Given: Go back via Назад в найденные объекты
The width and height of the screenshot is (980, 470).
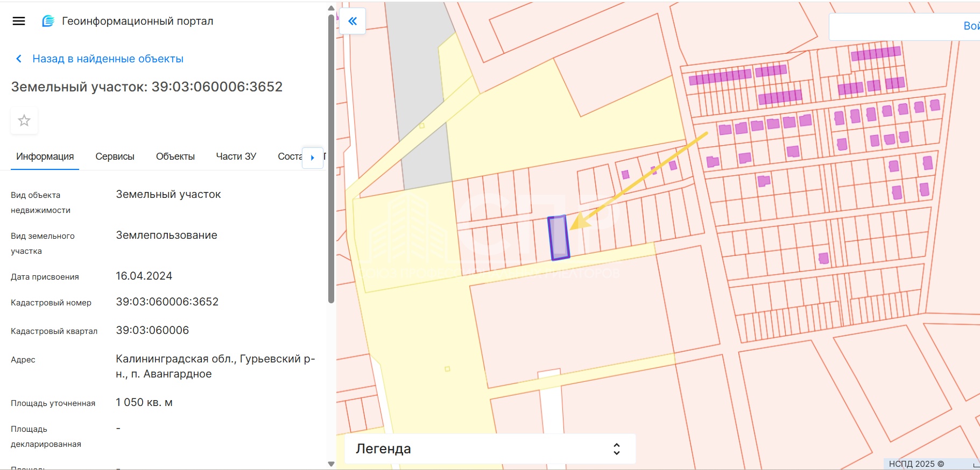Looking at the screenshot, I should point(108,59).
